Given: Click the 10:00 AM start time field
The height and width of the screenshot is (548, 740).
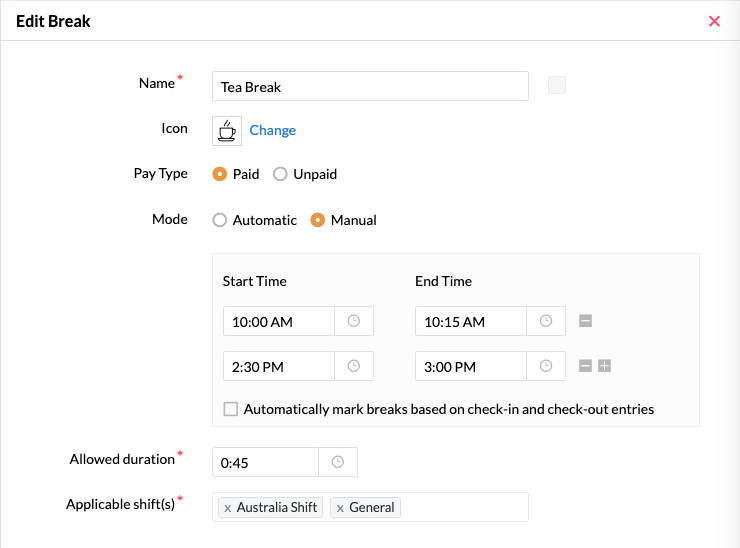Looking at the screenshot, I should [x=279, y=321].
